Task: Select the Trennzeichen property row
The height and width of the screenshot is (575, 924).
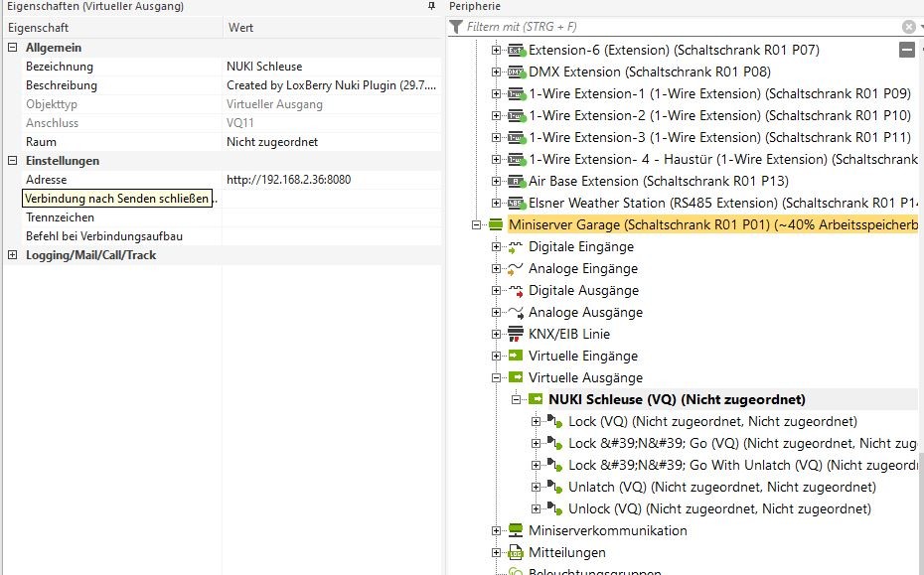Action: (x=222, y=216)
